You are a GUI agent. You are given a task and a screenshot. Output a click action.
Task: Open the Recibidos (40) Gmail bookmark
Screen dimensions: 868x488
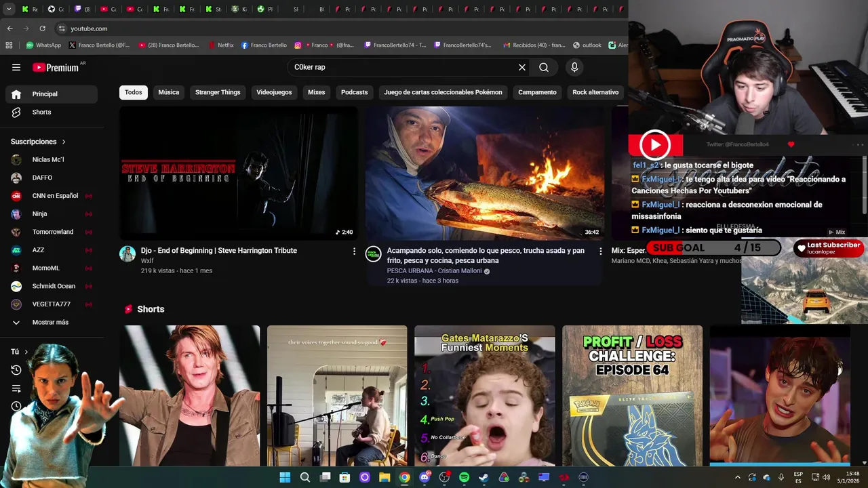tap(534, 45)
